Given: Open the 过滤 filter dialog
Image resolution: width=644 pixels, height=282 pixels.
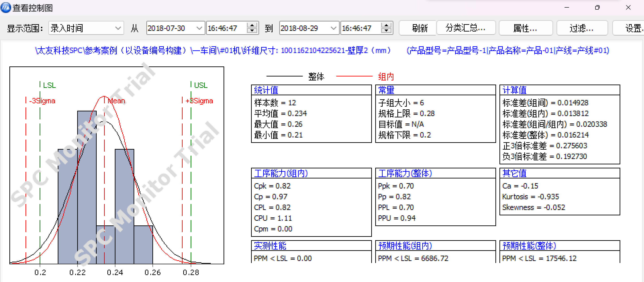Looking at the screenshot, I should pos(582,28).
